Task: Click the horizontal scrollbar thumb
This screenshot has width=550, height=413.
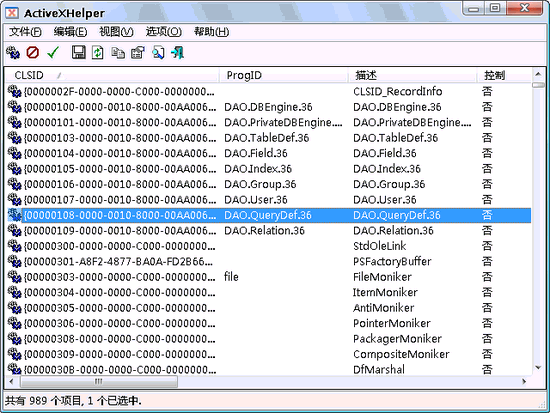Action: [99, 381]
